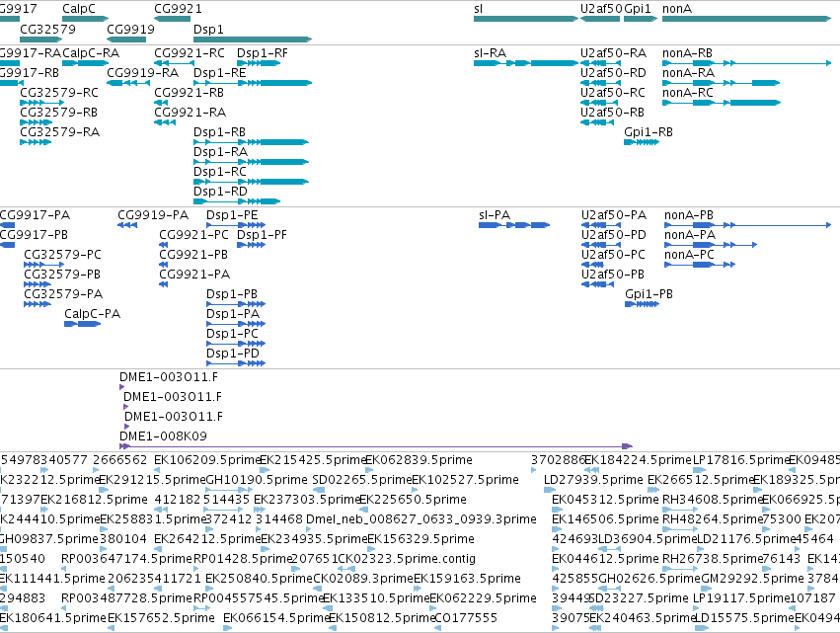
Task: Select the Dsp1 gene bar
Action: tap(253, 40)
